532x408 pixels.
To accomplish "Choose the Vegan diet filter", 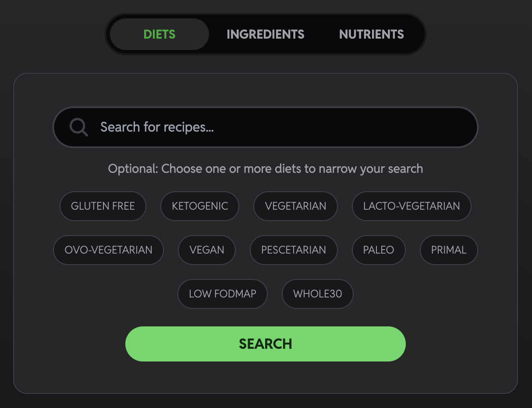I will coord(207,250).
